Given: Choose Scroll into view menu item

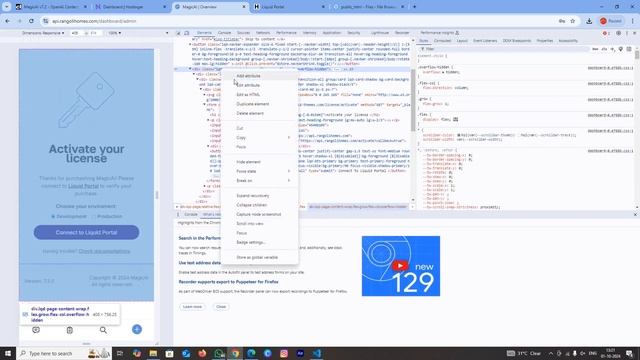Looking at the screenshot, I should tap(260, 224).
